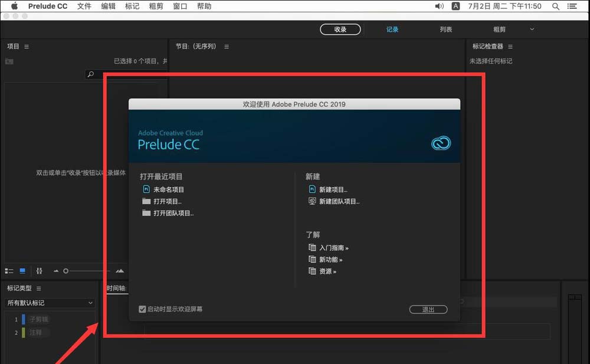
Task: Switch to the 记录 workspace tab
Action: pyautogui.click(x=392, y=29)
